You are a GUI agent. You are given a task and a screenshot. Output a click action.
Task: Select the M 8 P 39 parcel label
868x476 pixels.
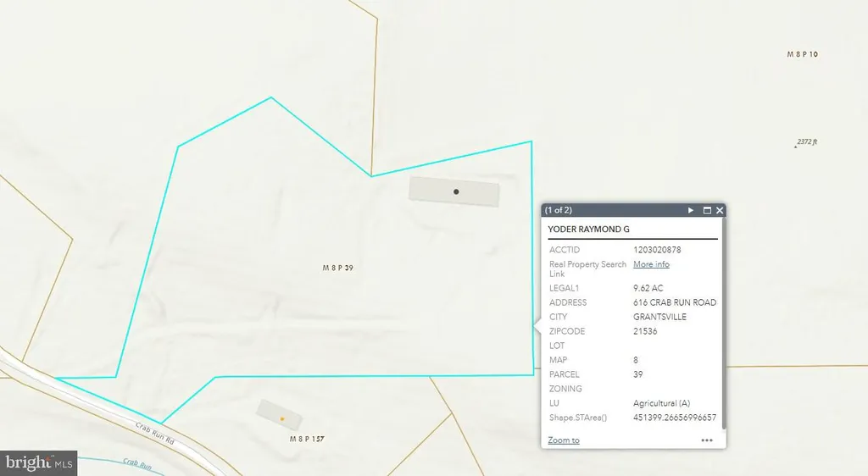tap(337, 268)
